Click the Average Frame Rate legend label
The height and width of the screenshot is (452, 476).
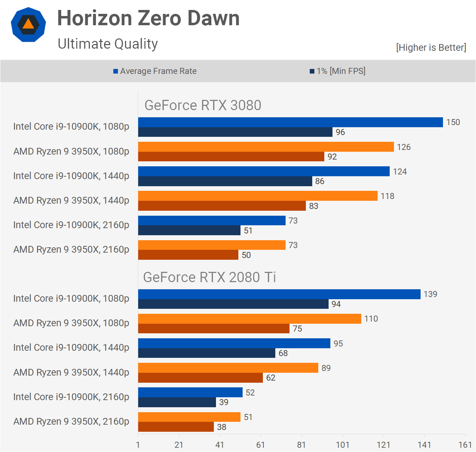[158, 71]
